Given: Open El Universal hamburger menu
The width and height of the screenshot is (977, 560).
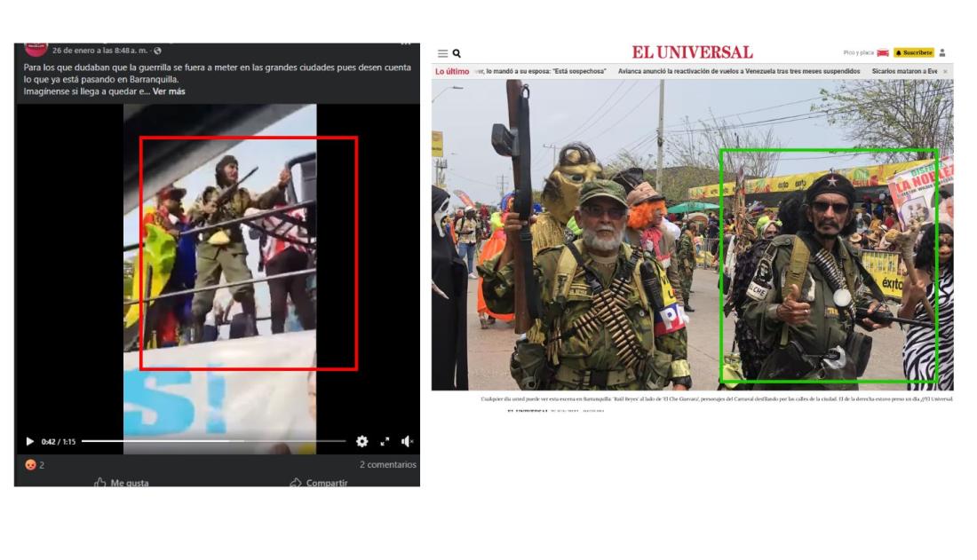Looking at the screenshot, I should (x=442, y=53).
